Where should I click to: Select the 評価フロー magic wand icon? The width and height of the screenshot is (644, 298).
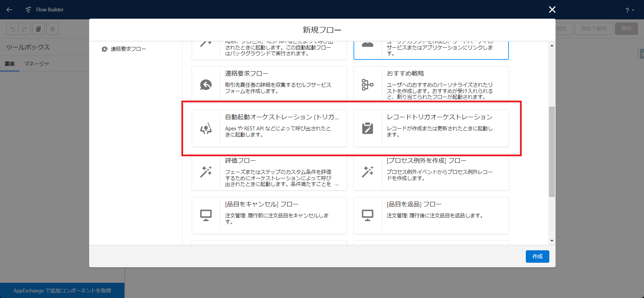click(206, 172)
